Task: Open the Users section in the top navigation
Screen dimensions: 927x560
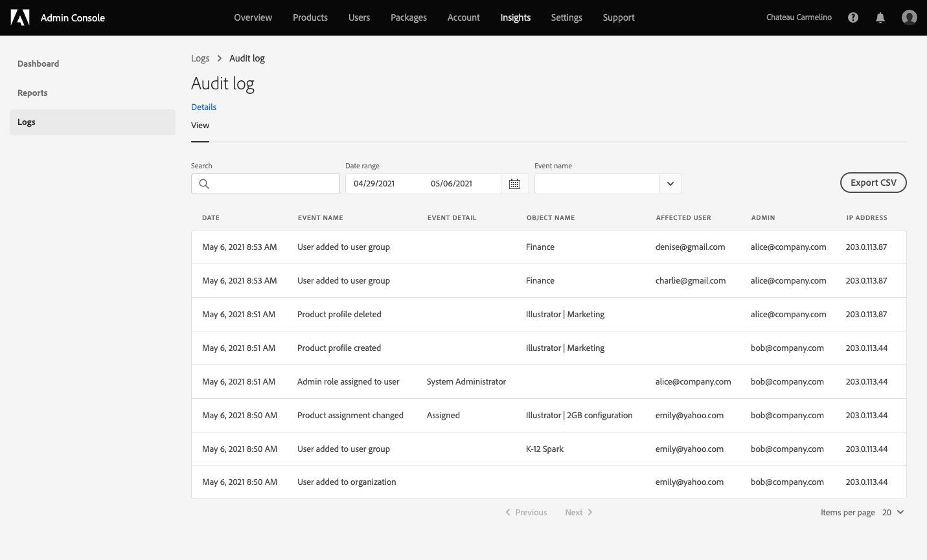Action: 359,17
